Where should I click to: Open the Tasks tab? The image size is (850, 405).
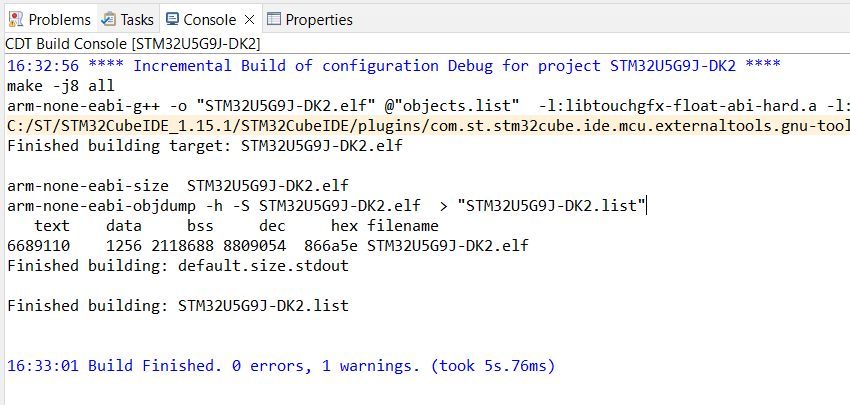[x=137, y=19]
